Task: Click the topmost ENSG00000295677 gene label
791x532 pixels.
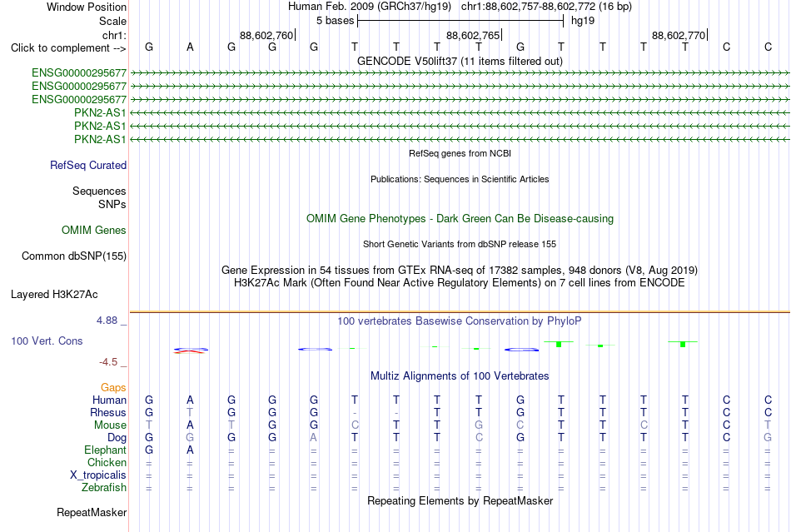Action: pyautogui.click(x=79, y=72)
